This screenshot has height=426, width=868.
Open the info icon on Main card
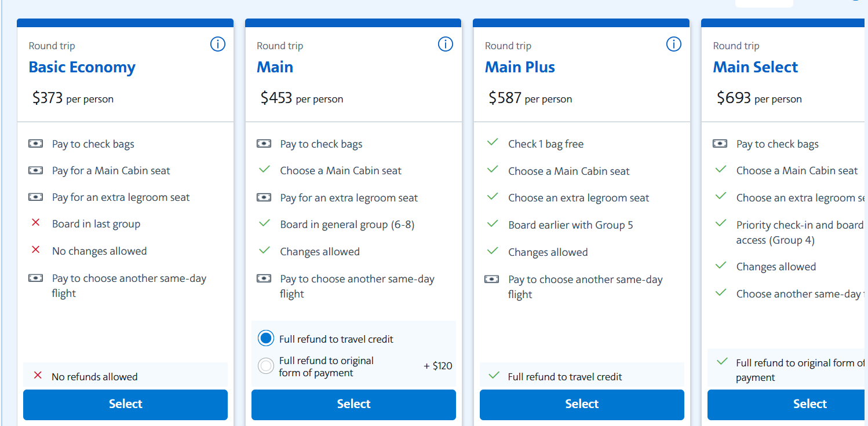pyautogui.click(x=446, y=44)
